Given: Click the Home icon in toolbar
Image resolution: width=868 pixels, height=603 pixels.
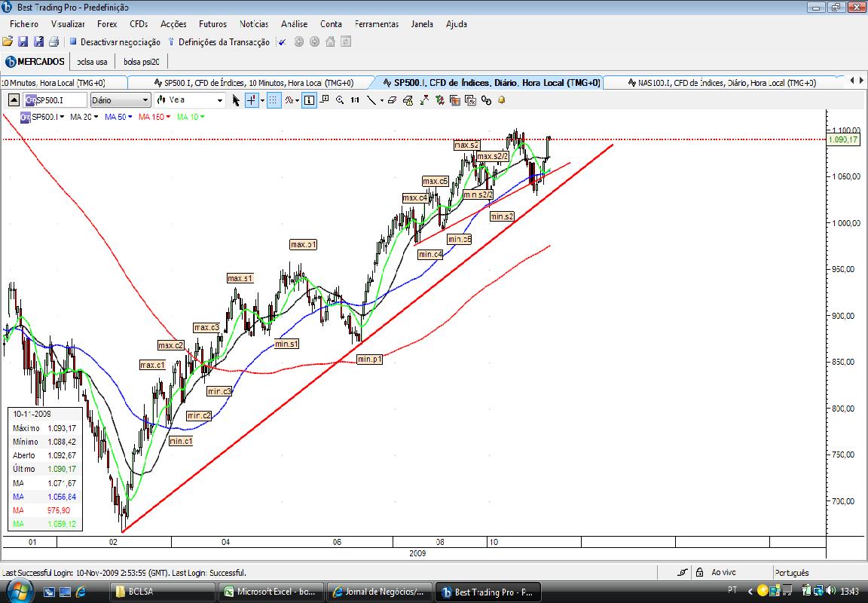Looking at the screenshot, I should click(331, 42).
